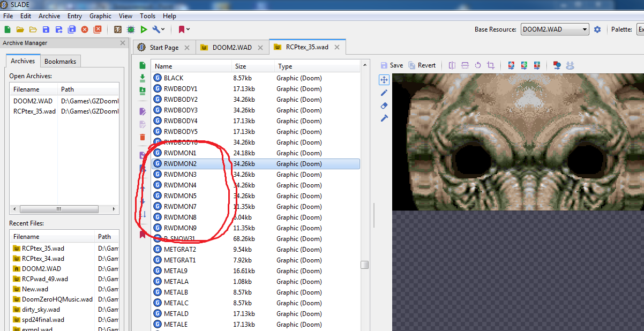Click the colourise red-blue shapes icon

pyautogui.click(x=557, y=65)
